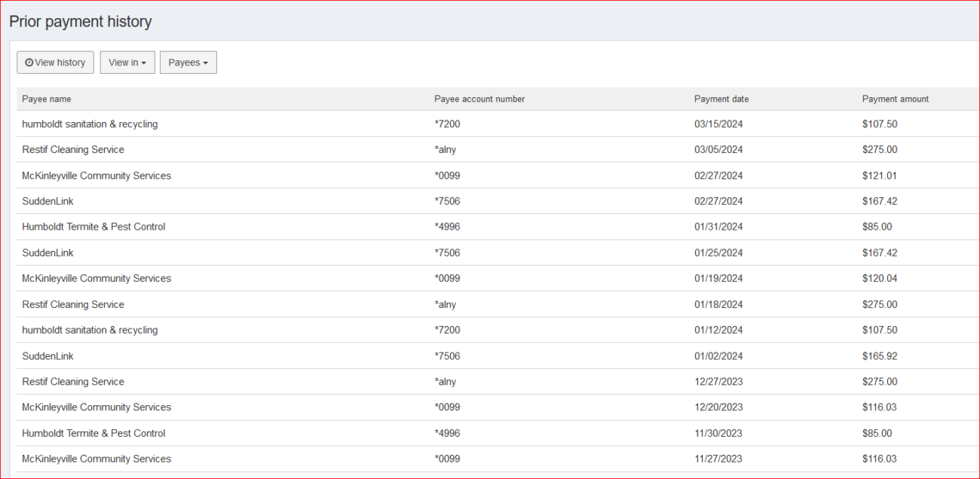Select Restif Cleaning Service 01/18/2024 payment
Image resolution: width=980 pixels, height=479 pixels.
(73, 304)
